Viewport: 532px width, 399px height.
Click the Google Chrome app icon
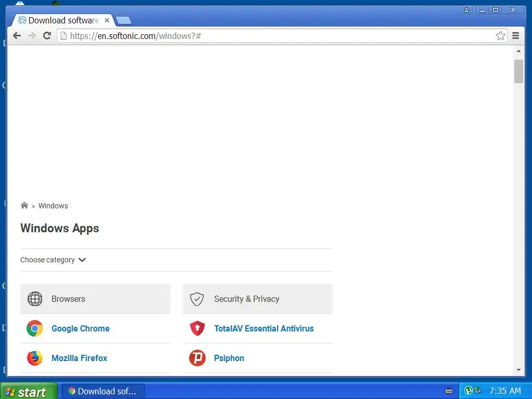point(35,328)
